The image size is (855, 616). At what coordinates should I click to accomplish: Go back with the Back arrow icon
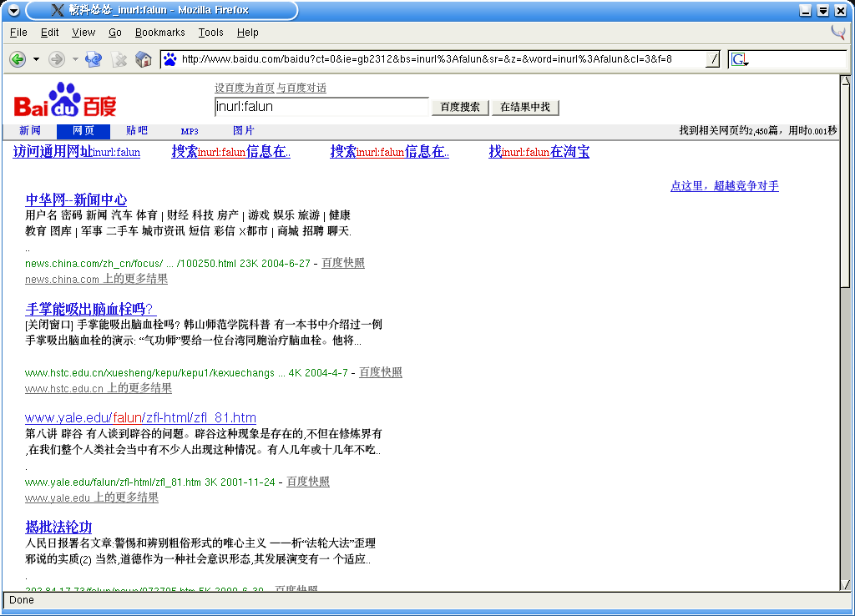(x=18, y=59)
